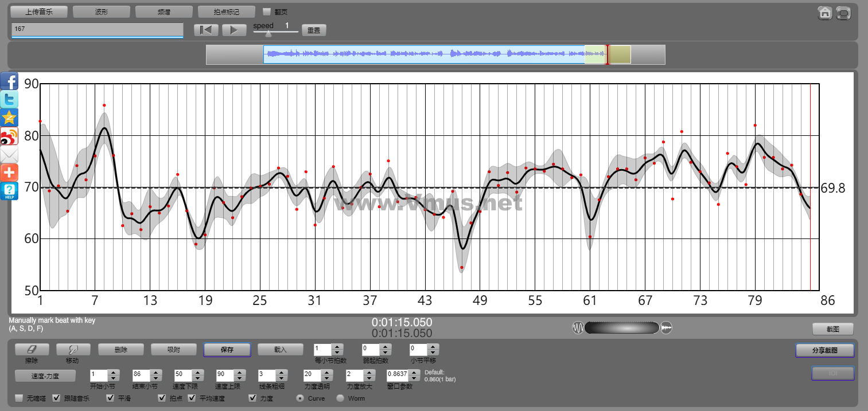Share via the Twitter sidebar icon

point(9,99)
